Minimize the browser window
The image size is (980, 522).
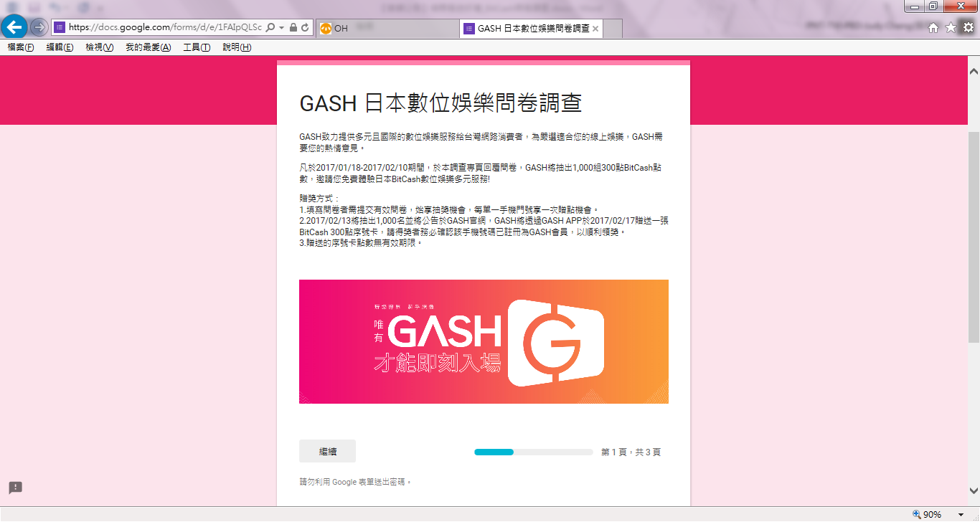[914, 6]
